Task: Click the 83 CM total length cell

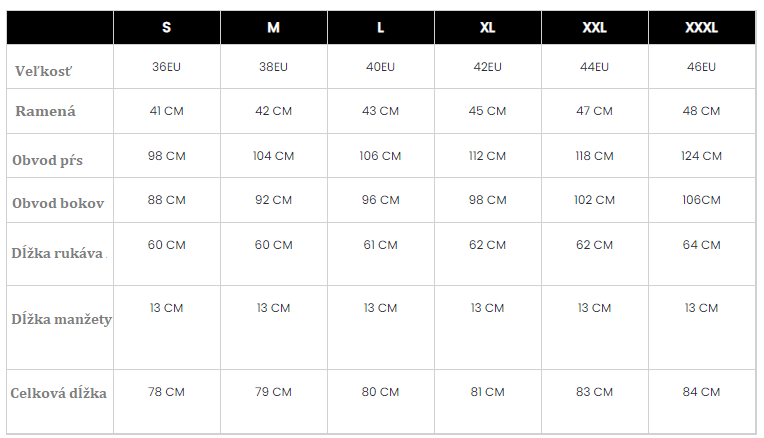Action: (594, 392)
